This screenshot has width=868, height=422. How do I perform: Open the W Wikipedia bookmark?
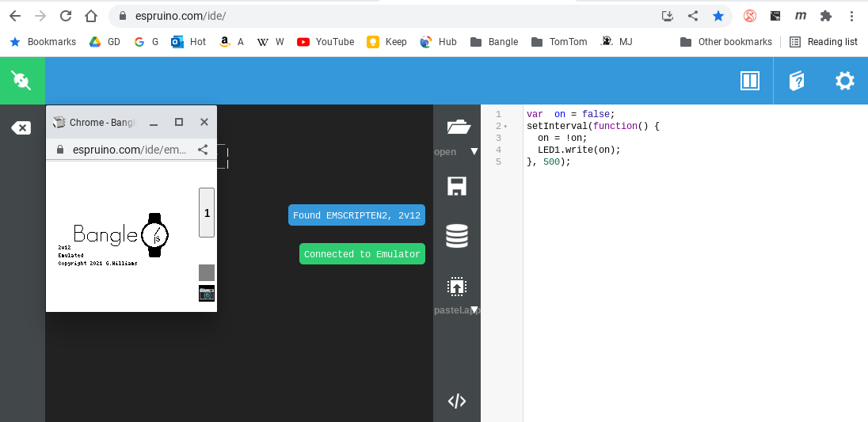(271, 42)
